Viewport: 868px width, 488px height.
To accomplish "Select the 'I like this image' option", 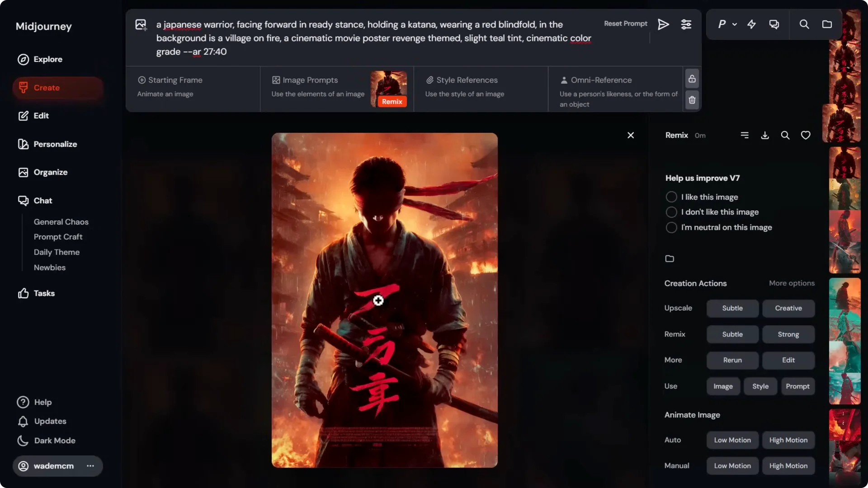I will [x=671, y=197].
